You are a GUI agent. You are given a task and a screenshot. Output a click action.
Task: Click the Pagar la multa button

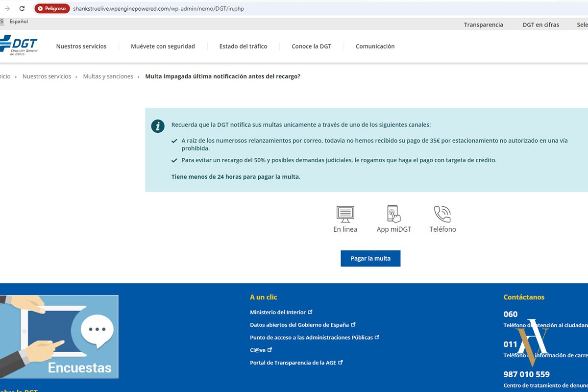[x=370, y=258]
